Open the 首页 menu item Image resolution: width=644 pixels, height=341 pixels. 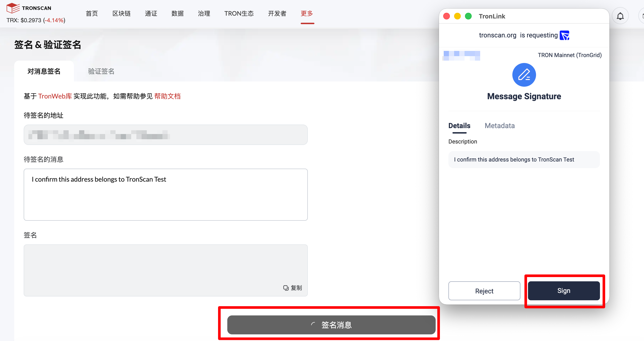click(x=92, y=13)
